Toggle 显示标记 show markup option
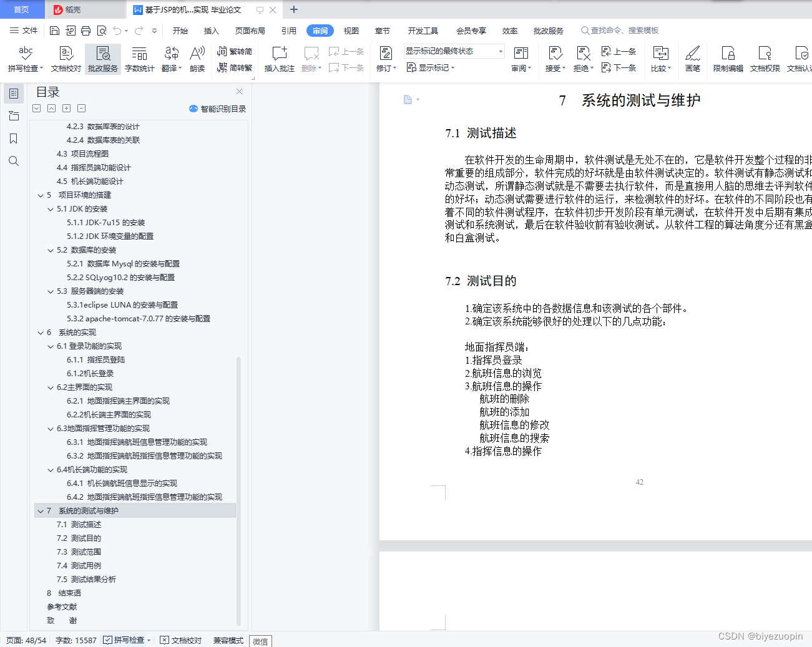Image resolution: width=812 pixels, height=647 pixels. click(431, 67)
